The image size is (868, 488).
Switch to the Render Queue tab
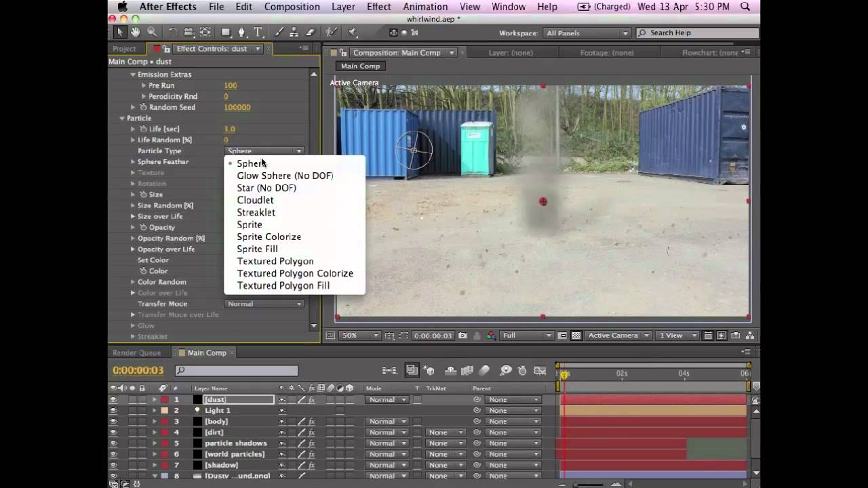(137, 352)
